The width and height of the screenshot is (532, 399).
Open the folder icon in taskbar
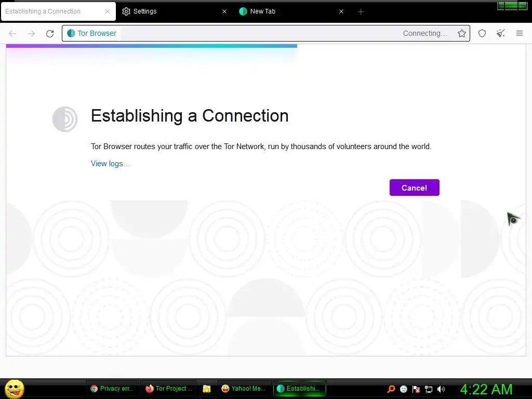(207, 389)
